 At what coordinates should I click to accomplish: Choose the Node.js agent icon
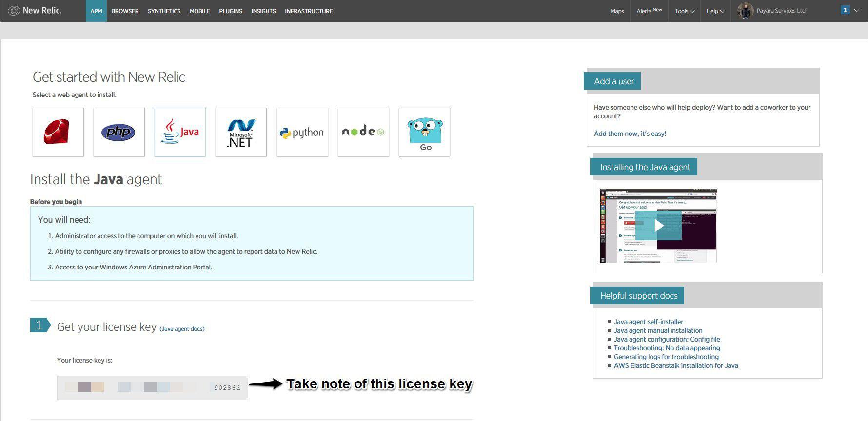coord(363,132)
